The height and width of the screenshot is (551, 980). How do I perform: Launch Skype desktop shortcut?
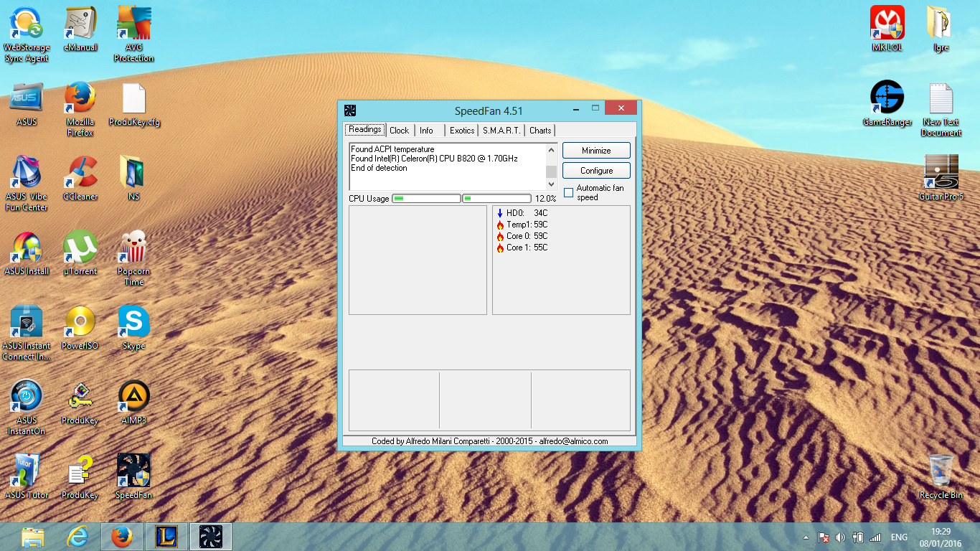[x=133, y=323]
